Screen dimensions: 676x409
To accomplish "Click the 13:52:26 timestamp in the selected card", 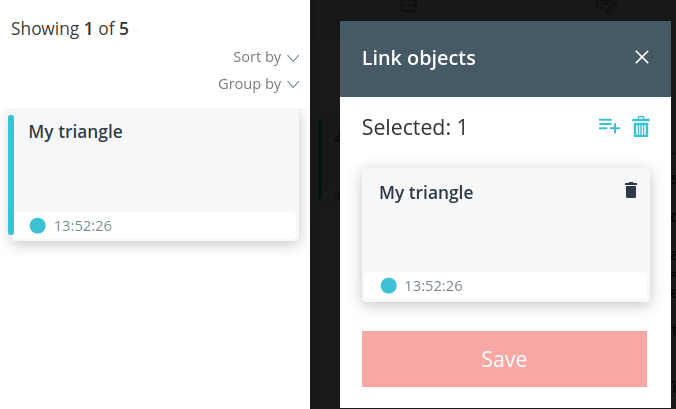I will coord(433,286).
